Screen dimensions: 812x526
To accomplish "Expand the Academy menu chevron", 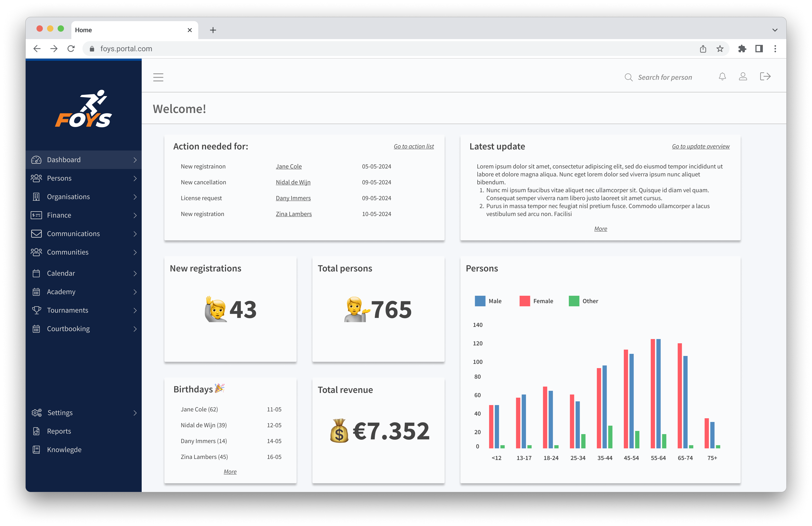I will point(135,292).
